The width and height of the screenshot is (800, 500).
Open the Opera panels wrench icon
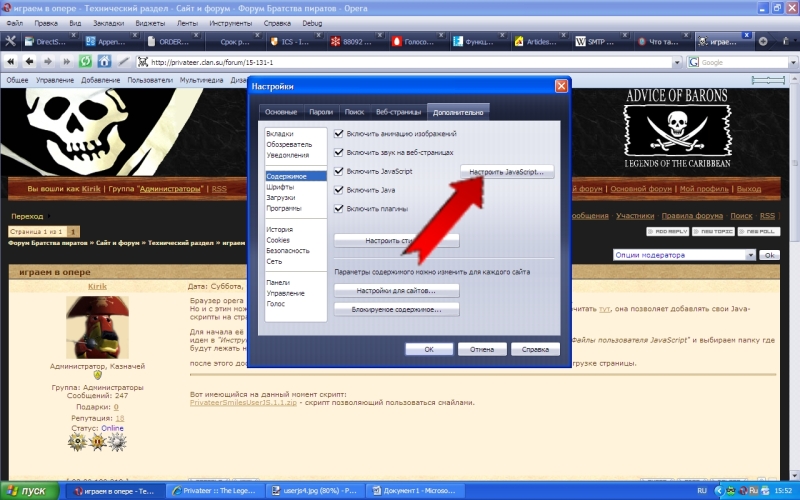[10, 41]
